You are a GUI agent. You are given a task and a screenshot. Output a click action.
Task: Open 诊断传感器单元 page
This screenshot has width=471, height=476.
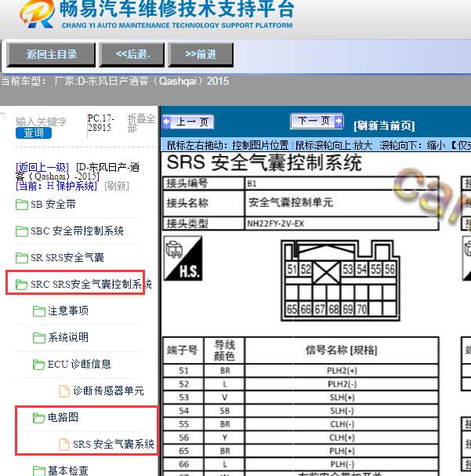pyautogui.click(x=108, y=391)
